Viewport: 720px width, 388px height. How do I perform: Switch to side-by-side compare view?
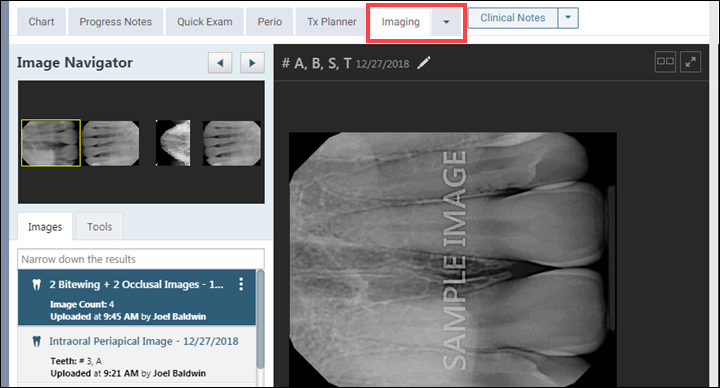click(665, 62)
